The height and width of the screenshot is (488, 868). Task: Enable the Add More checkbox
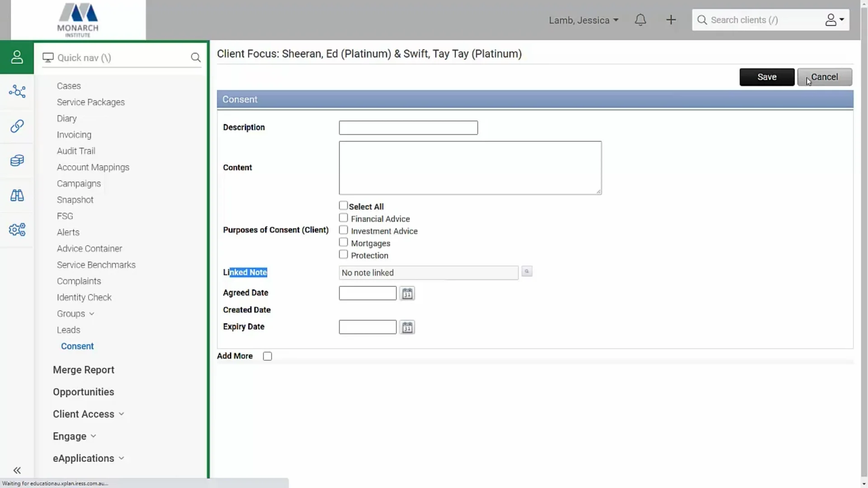click(268, 357)
